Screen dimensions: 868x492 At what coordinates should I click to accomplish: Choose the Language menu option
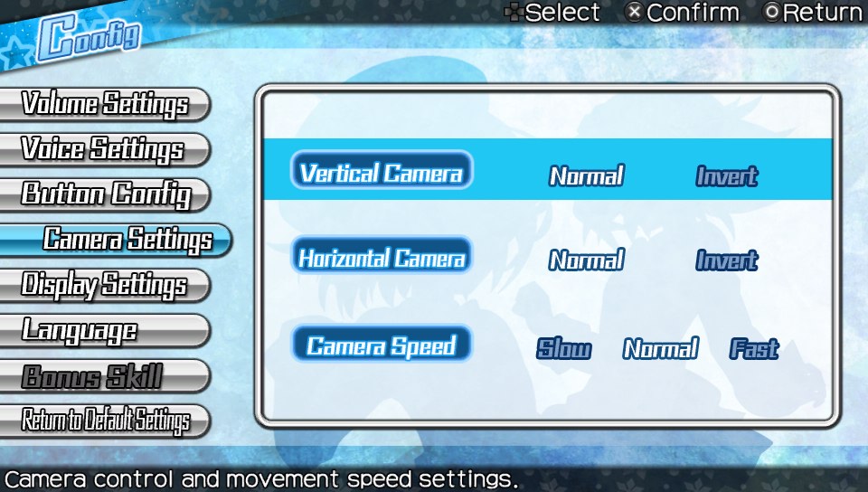(x=105, y=330)
